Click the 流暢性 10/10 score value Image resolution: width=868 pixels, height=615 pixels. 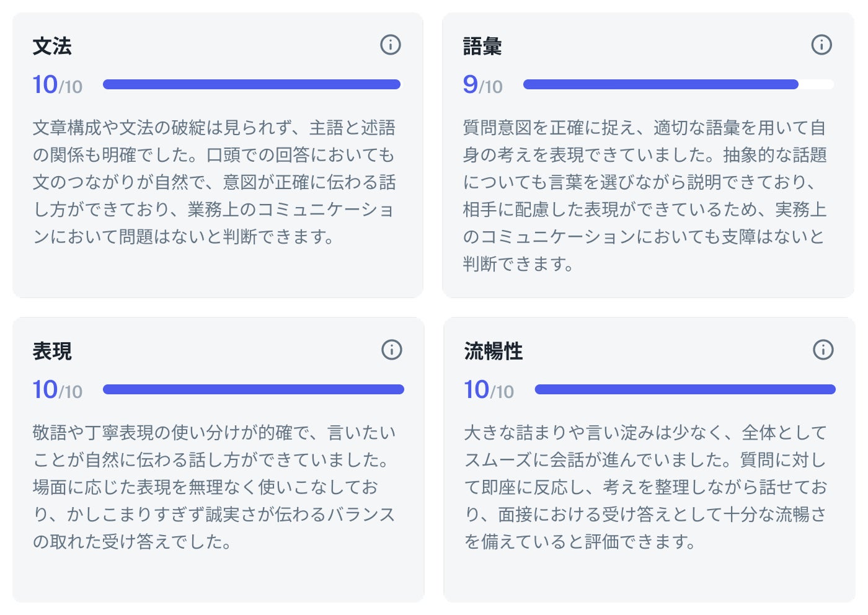489,390
